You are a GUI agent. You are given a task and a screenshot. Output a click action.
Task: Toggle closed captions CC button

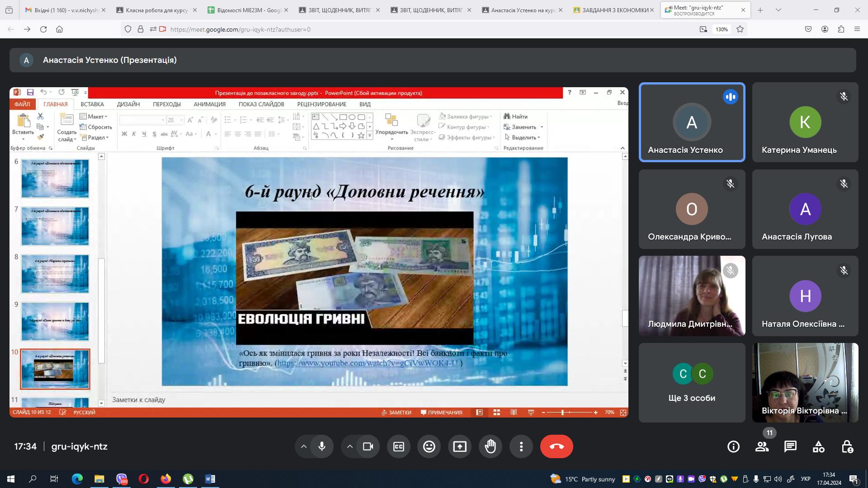point(398,446)
